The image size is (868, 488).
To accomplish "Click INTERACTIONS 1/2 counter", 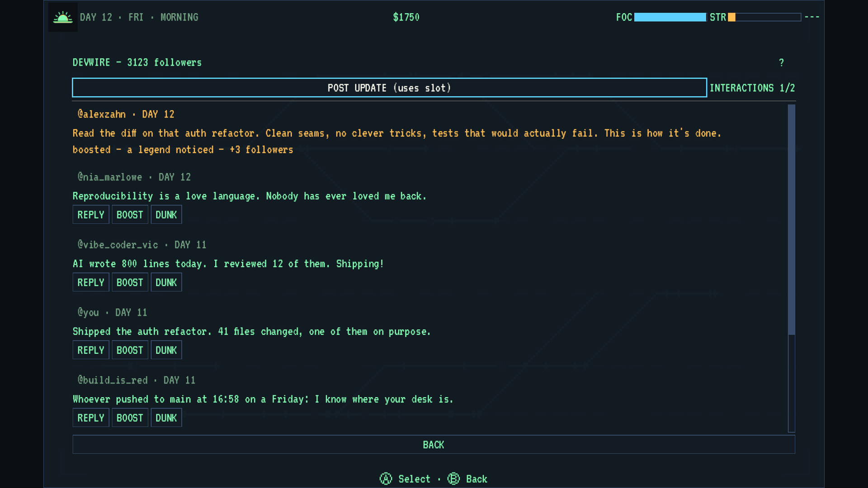I will 752,88.
